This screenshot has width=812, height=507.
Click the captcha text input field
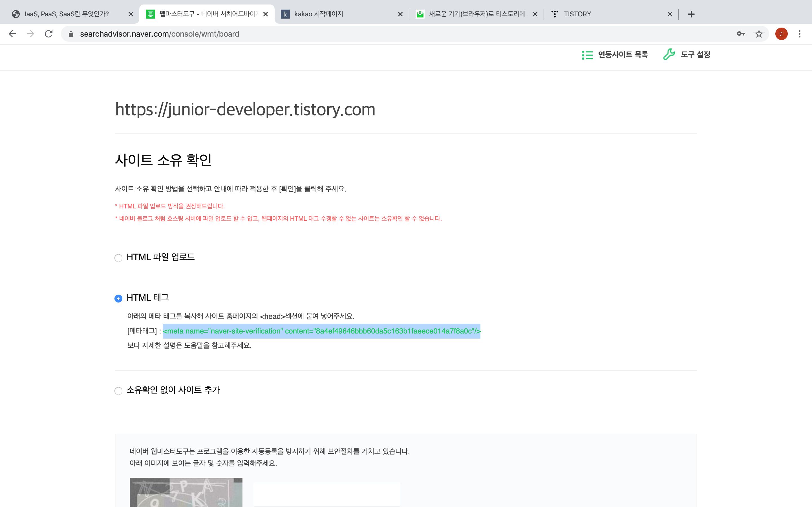pos(327,494)
